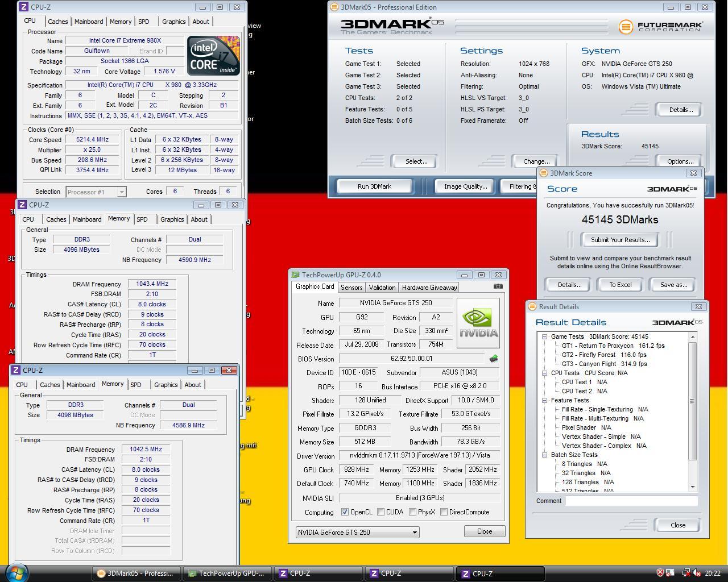Screen dimensions: 728x582
Task: Switch to TechPowerUp GPU-Z taskbar button
Action: click(227, 573)
